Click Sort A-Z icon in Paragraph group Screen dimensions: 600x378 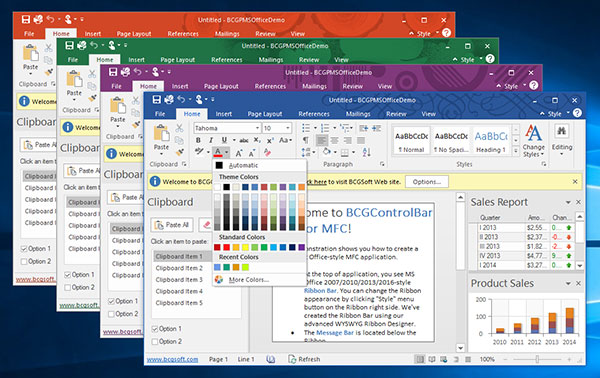pos(366,152)
